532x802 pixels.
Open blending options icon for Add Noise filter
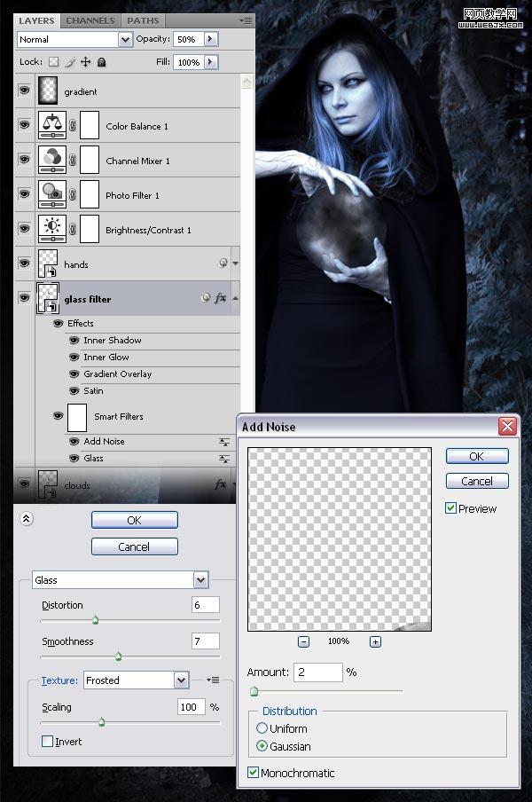coord(223,442)
